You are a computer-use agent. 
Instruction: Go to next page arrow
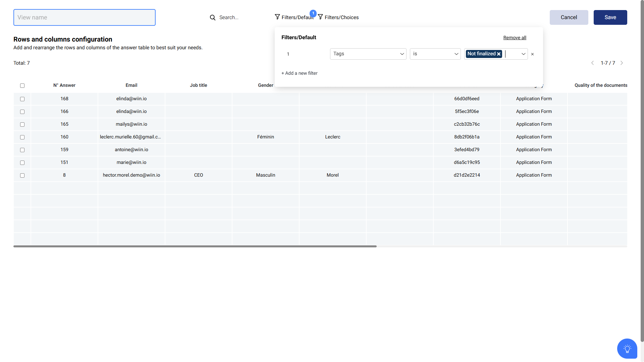[x=622, y=63]
